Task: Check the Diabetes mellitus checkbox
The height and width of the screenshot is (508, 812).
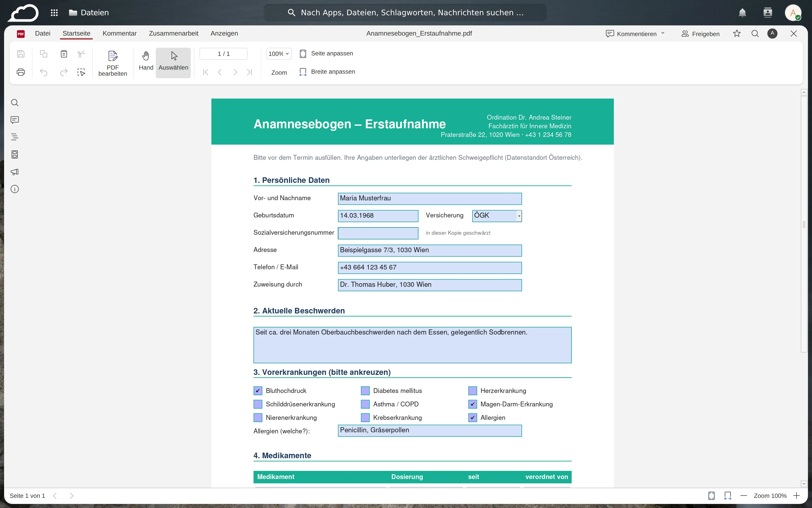Action: 365,391
